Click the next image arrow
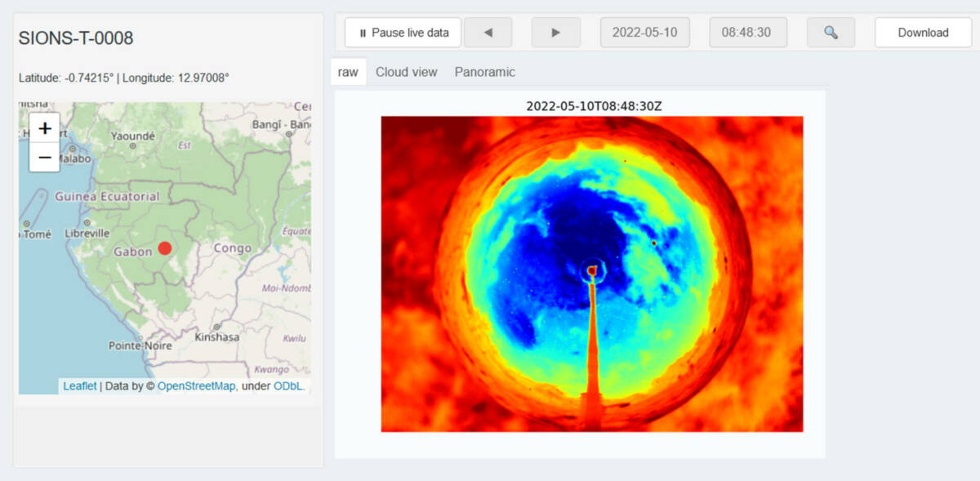The image size is (980, 481). pyautogui.click(x=556, y=32)
